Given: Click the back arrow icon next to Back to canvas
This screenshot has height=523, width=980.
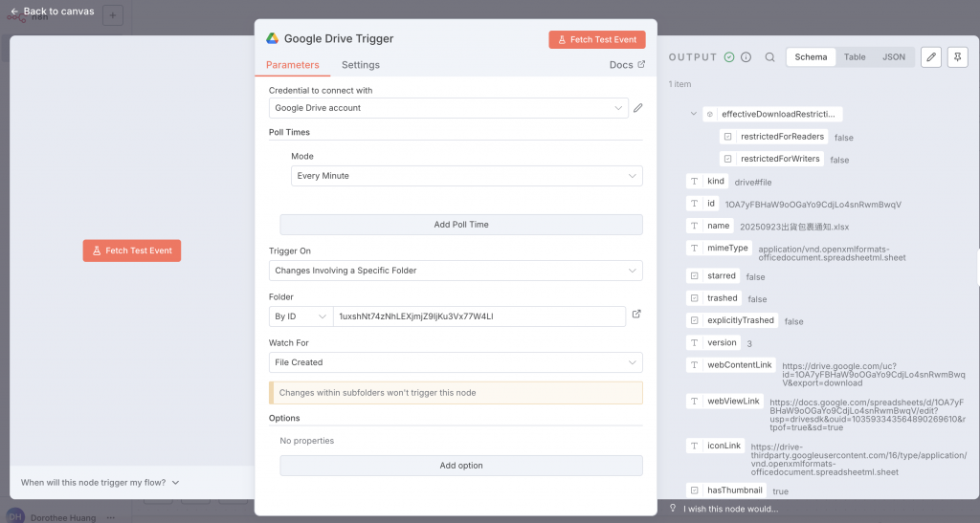Looking at the screenshot, I should click(x=14, y=11).
